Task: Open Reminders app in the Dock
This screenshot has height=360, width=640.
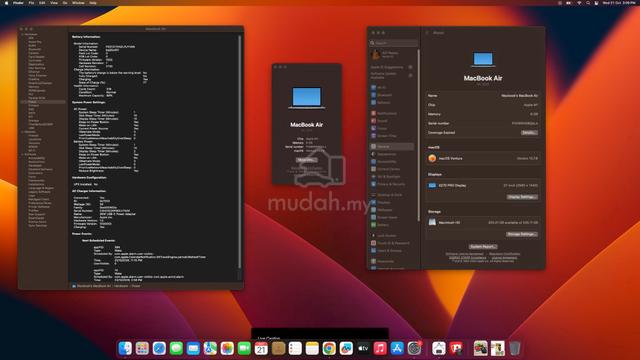Action: [x=295, y=349]
